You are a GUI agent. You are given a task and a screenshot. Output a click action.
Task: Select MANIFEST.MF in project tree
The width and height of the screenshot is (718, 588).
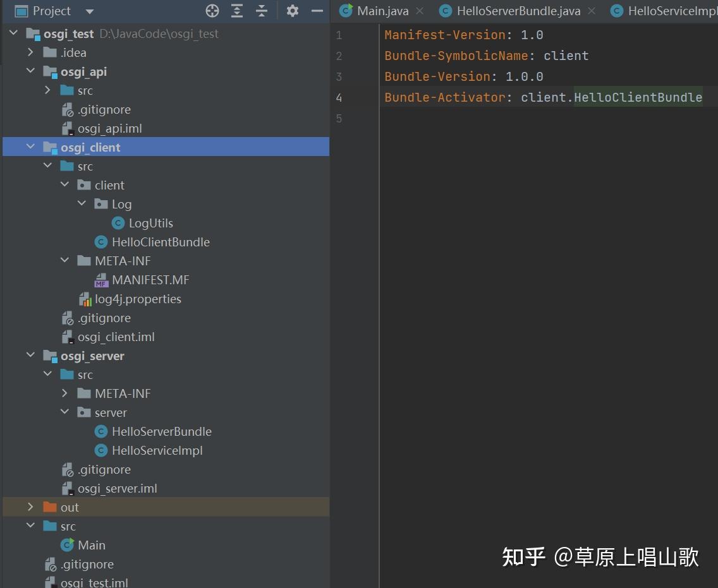pos(150,280)
